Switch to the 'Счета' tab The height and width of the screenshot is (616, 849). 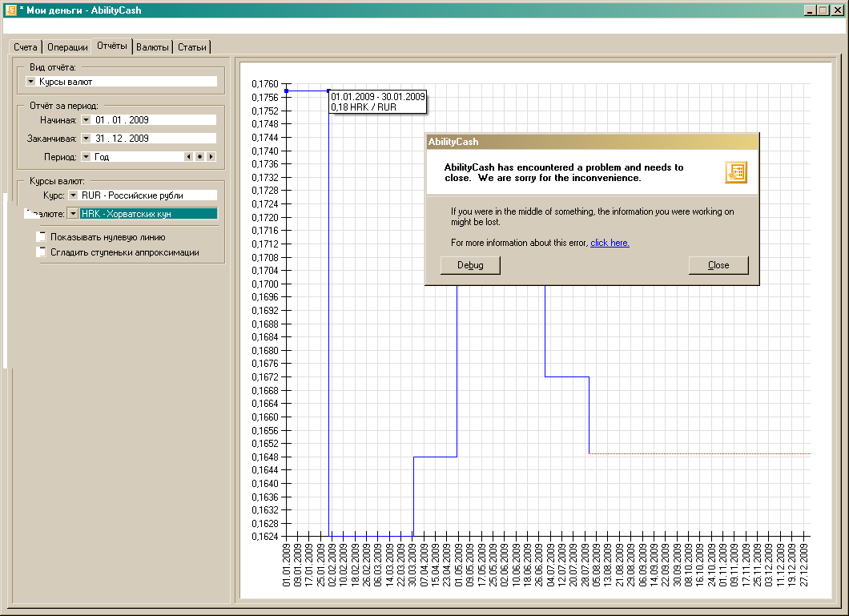click(x=26, y=47)
